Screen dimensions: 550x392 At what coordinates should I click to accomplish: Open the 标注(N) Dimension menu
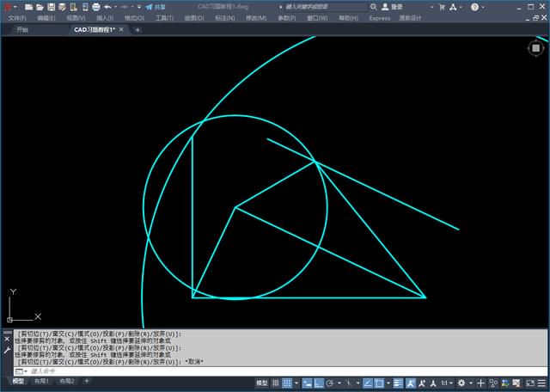click(225, 18)
